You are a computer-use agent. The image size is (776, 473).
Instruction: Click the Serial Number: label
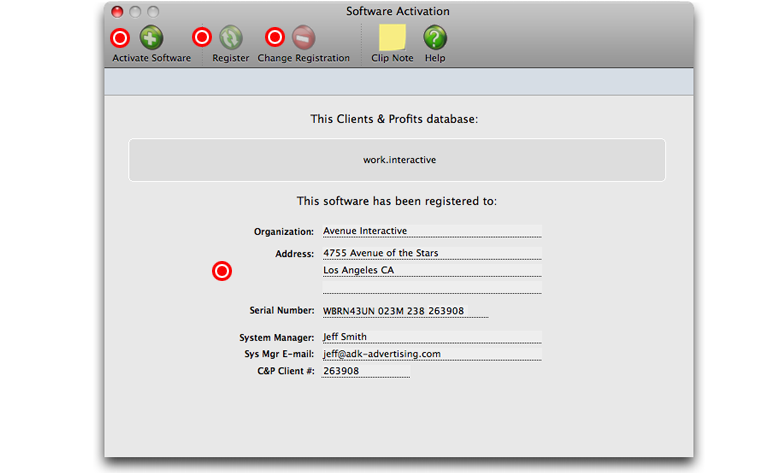pos(282,310)
